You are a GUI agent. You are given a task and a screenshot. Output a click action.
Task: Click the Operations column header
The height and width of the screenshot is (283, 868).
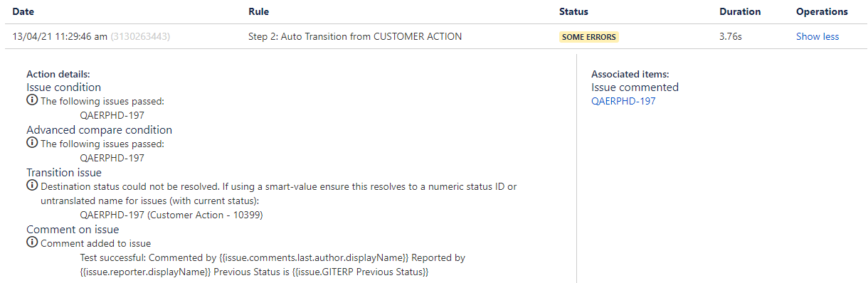click(822, 11)
